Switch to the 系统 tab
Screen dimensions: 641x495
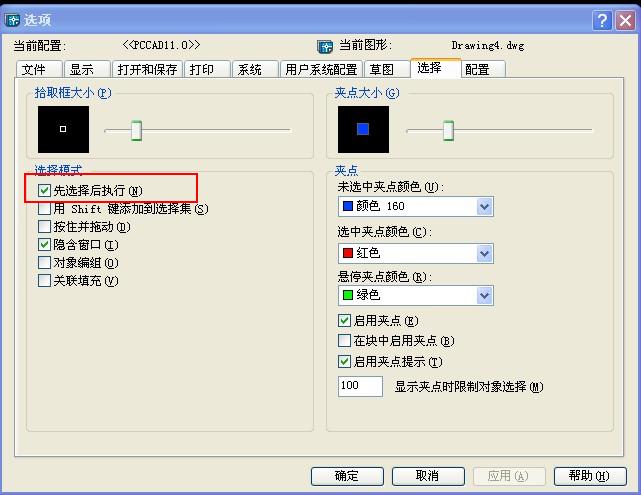255,69
